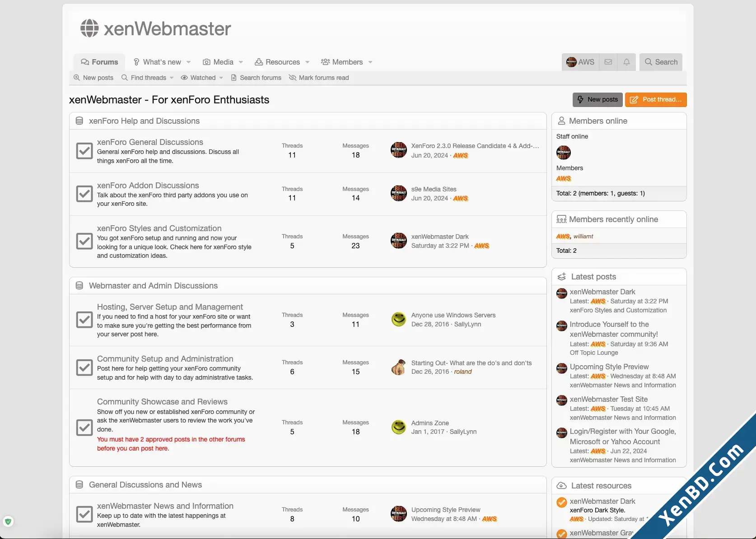756x539 pixels.
Task: Click avatar beside xenWebmaster Dark in Styles forum row
Action: (399, 241)
